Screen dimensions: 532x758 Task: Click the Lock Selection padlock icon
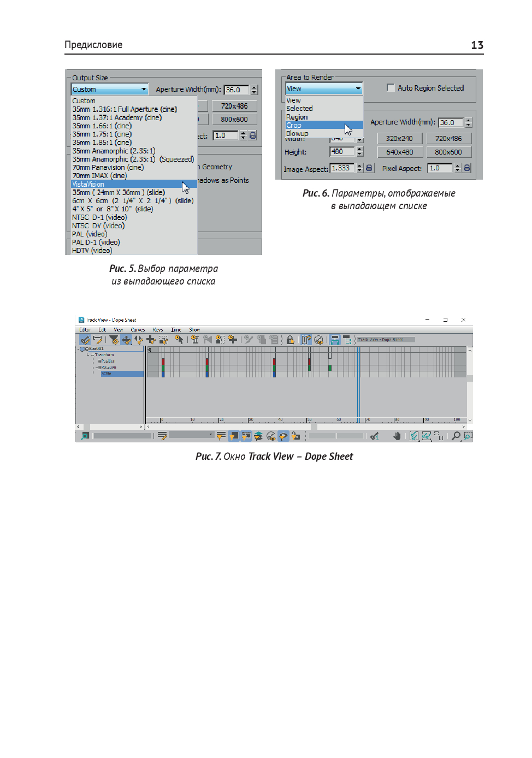(x=290, y=340)
